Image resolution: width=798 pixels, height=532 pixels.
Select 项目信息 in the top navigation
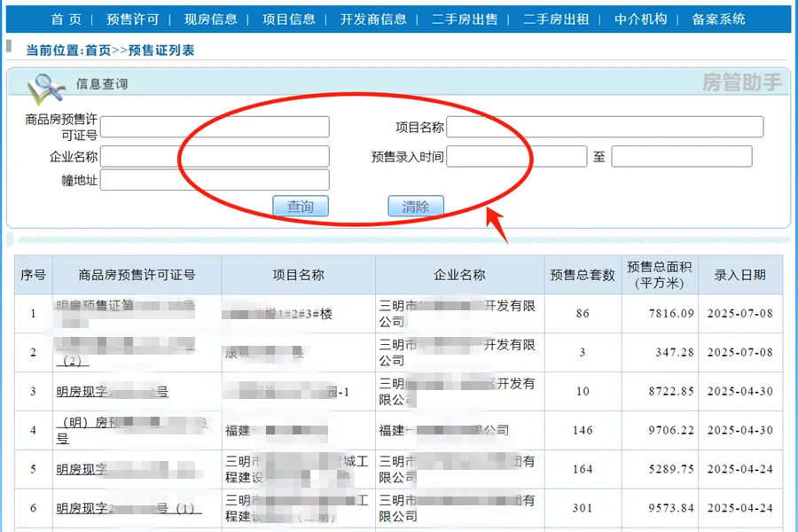288,20
